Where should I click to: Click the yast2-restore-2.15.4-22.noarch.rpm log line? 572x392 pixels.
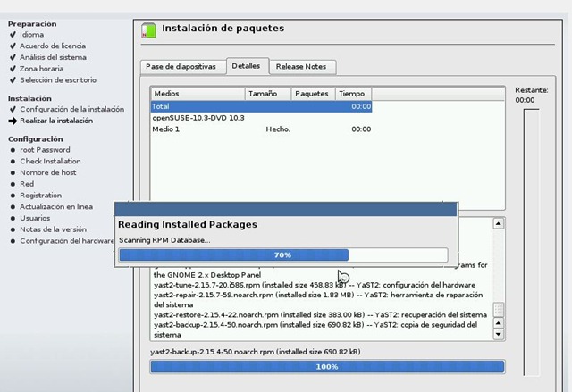click(320, 315)
